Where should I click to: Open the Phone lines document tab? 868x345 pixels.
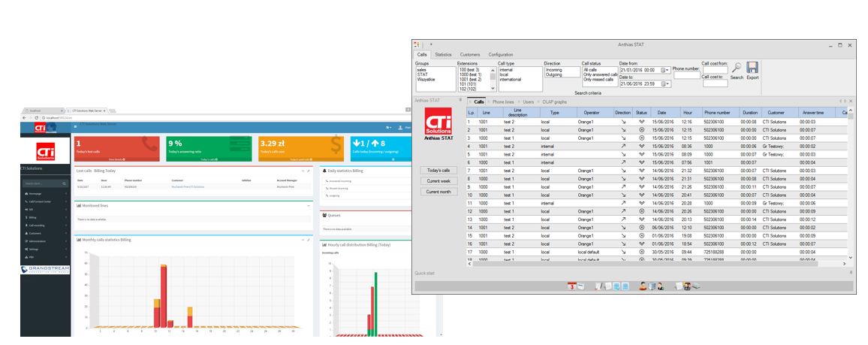click(x=503, y=102)
